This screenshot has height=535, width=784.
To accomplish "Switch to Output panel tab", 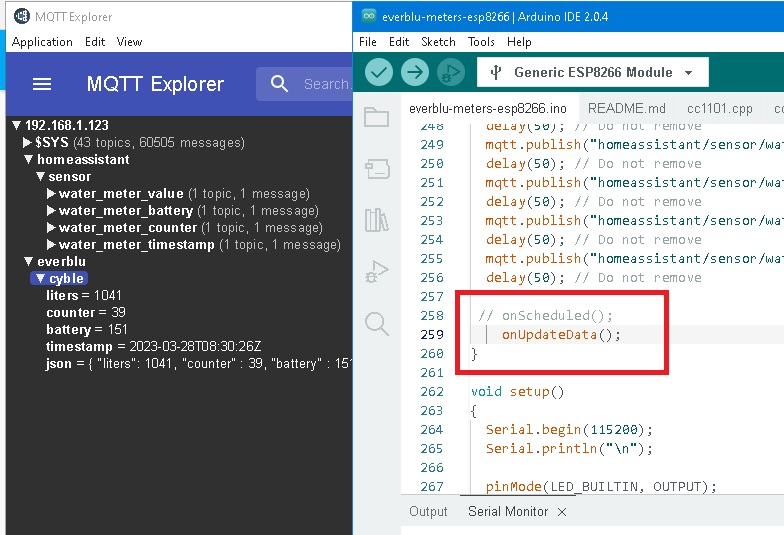I will pos(428,512).
